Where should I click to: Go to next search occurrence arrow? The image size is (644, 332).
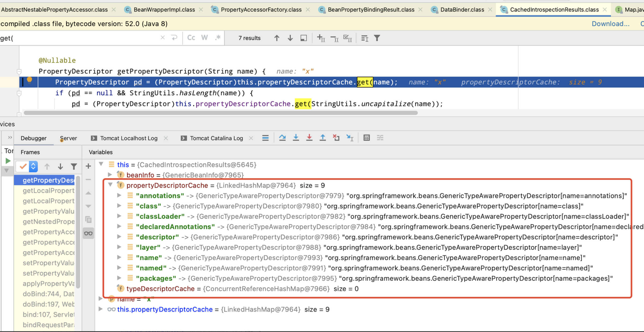[290, 38]
